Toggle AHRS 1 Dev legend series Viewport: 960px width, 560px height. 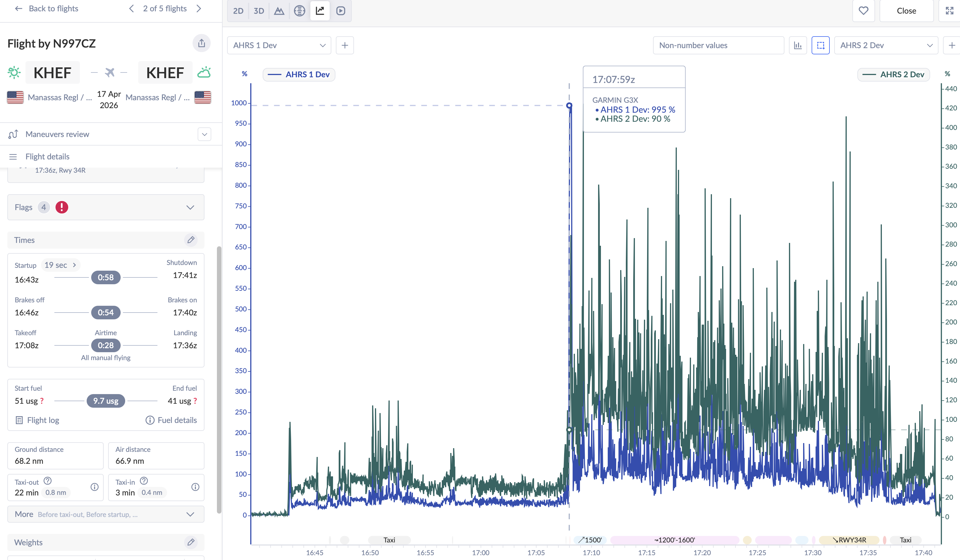[x=299, y=75]
